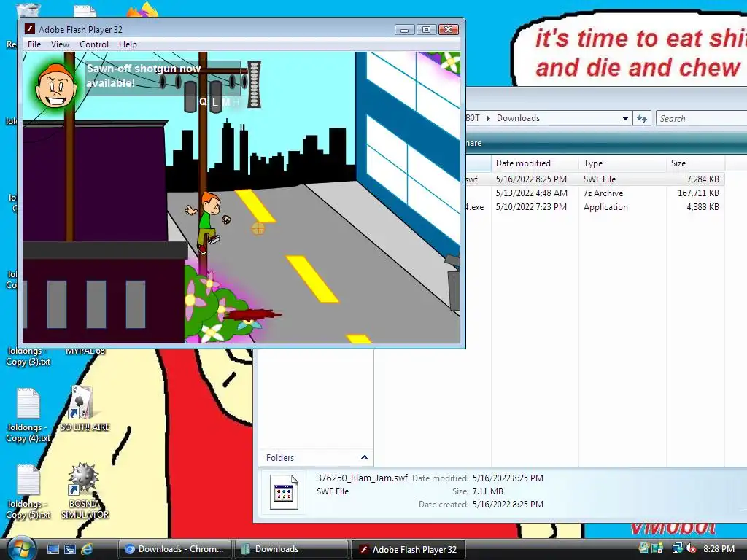Image resolution: width=747 pixels, height=560 pixels.
Task: Click the Pico character on the street
Action: (x=206, y=222)
